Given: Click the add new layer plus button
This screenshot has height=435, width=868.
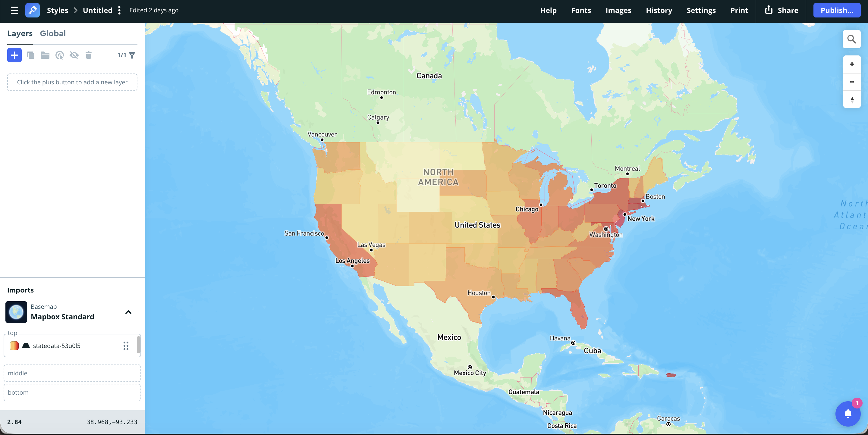Looking at the screenshot, I should pyautogui.click(x=14, y=55).
